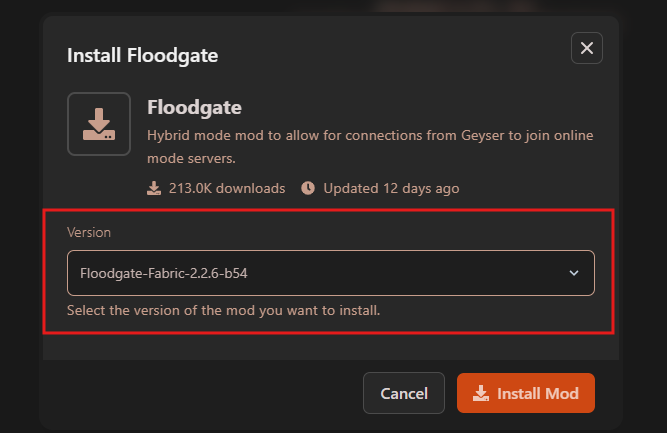Expand the version list using the chevron arrow
The width and height of the screenshot is (667, 433).
[574, 272]
